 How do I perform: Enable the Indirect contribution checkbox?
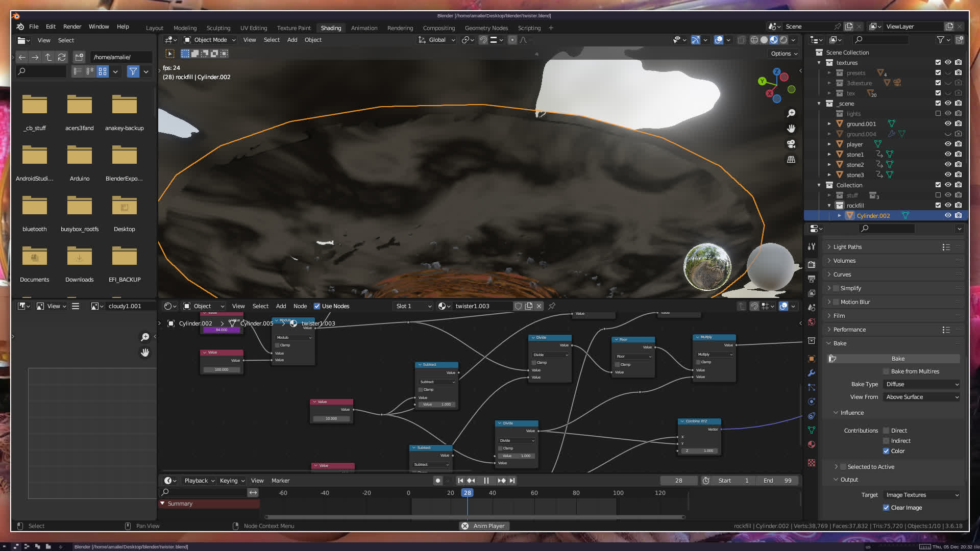[x=886, y=441]
